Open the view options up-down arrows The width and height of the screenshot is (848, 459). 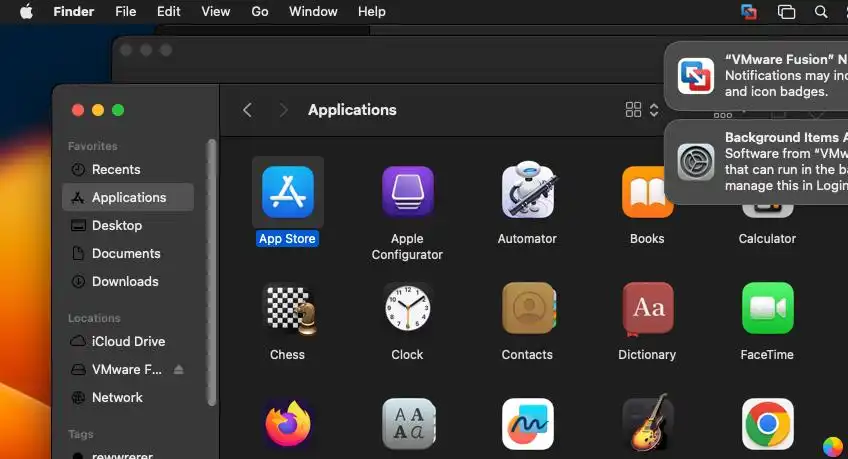[654, 110]
